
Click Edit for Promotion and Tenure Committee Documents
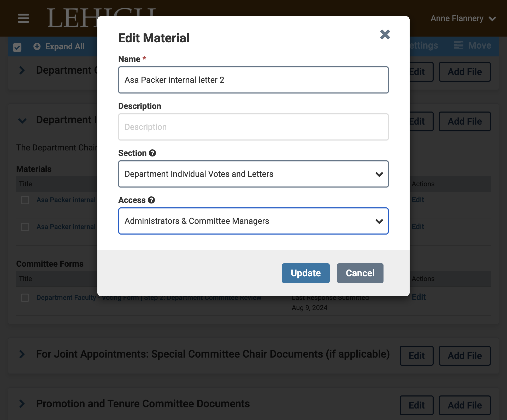417,405
